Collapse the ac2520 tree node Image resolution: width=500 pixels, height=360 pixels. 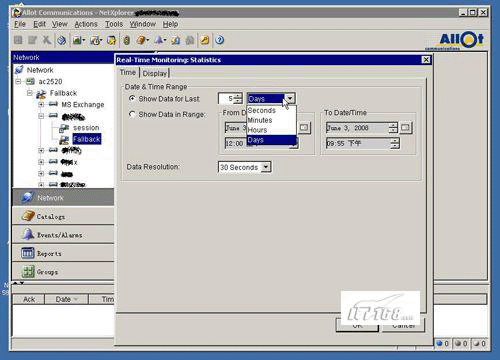click(18, 81)
